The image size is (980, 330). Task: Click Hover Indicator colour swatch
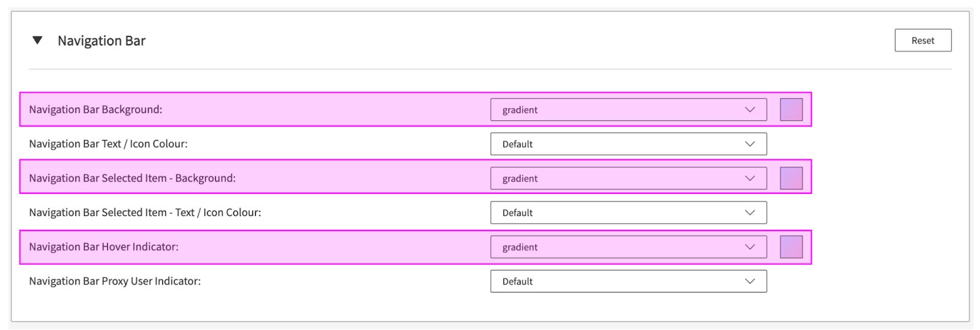(791, 247)
